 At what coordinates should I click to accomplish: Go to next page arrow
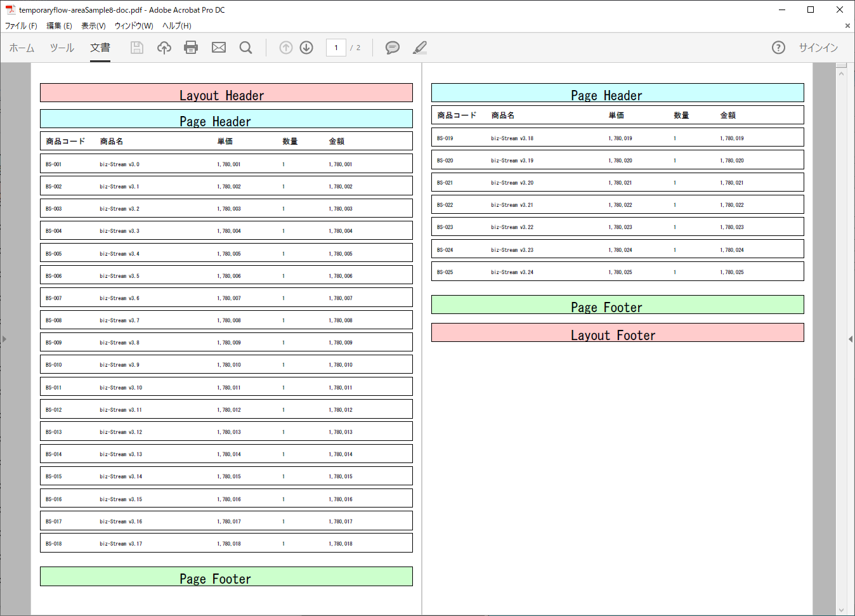point(306,48)
